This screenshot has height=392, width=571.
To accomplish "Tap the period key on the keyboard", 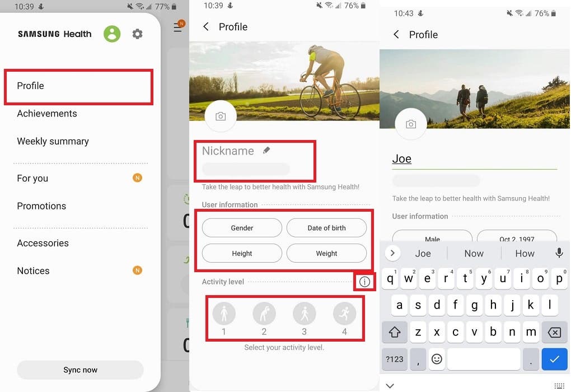I will click(531, 359).
